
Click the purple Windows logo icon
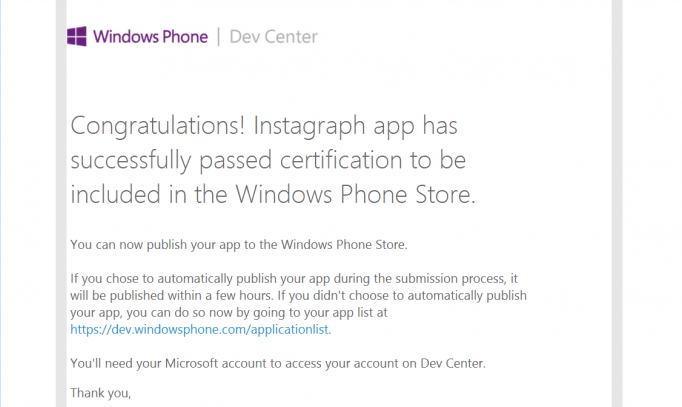pos(77,37)
